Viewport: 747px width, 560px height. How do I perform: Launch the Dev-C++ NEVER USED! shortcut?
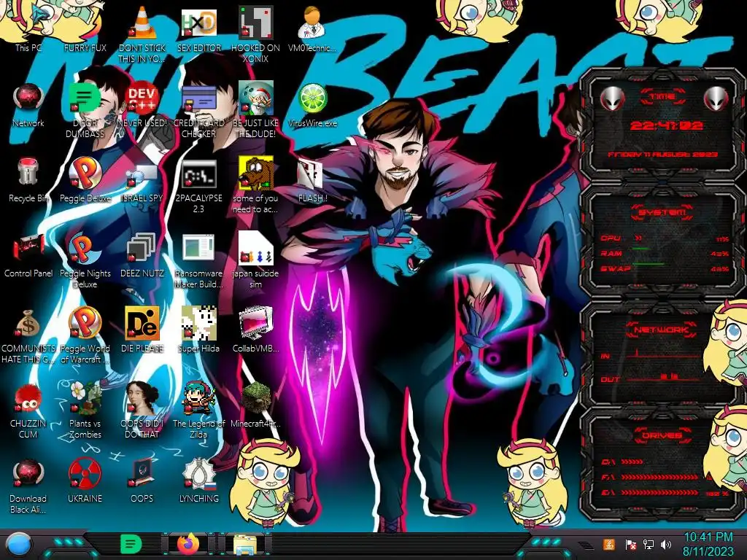[x=142, y=105]
